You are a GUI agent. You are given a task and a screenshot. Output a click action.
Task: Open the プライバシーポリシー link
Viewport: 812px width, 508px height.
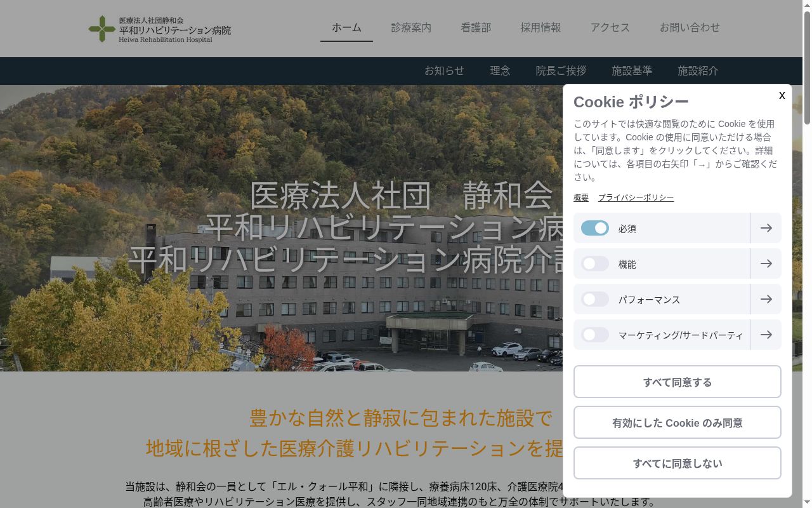coord(636,197)
